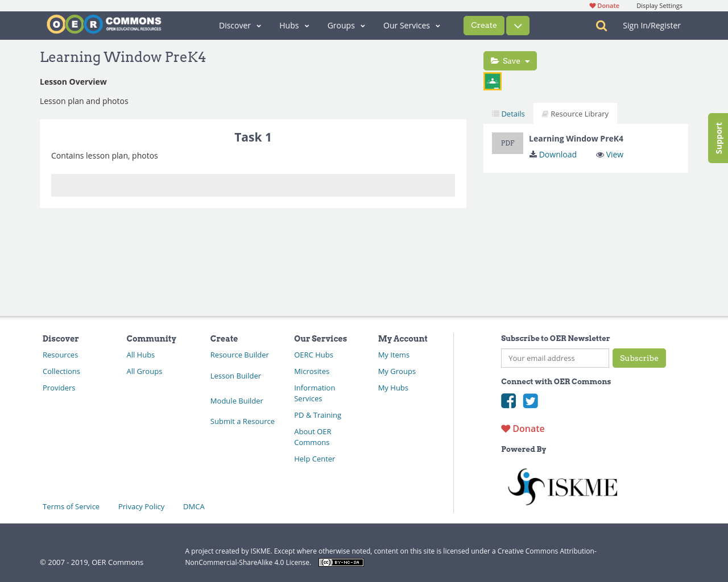Switch to the Details tab

click(508, 114)
